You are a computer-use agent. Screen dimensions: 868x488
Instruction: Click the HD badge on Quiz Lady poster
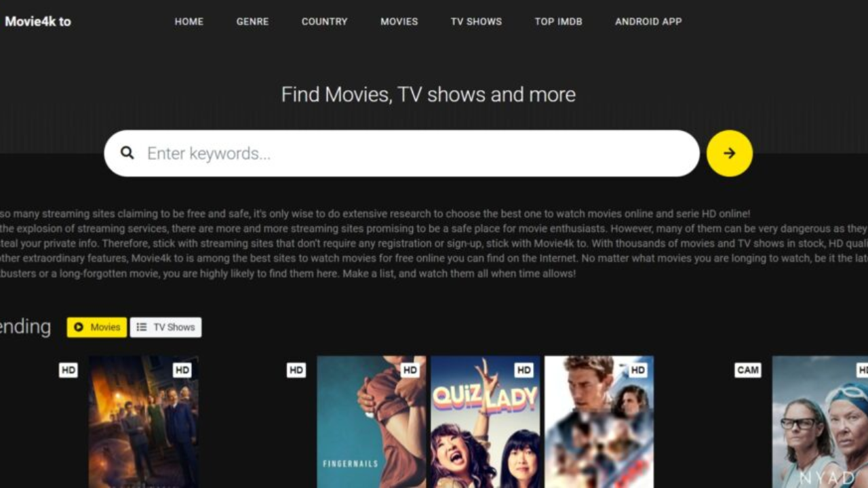click(x=524, y=370)
